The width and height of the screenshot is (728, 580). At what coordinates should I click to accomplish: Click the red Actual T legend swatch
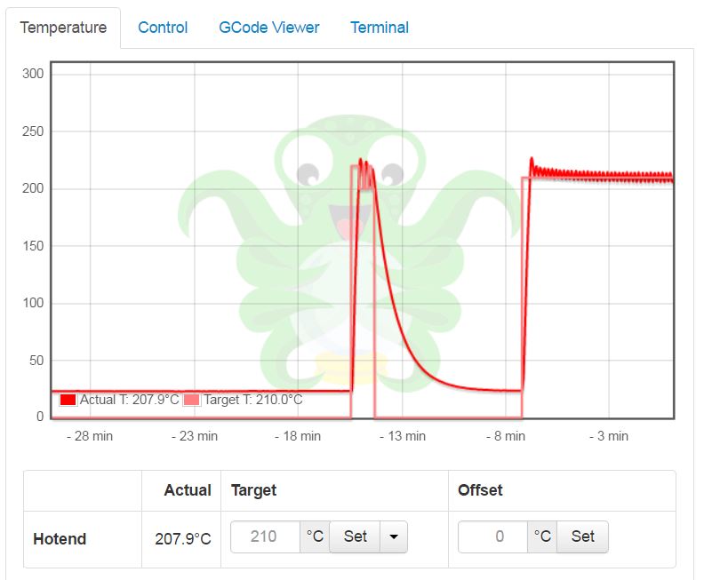click(68, 401)
